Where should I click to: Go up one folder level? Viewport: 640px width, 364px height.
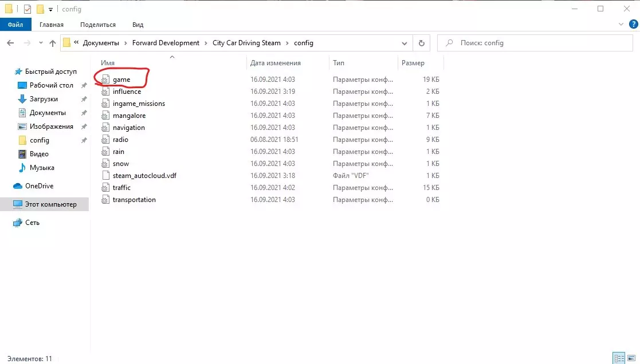point(53,43)
